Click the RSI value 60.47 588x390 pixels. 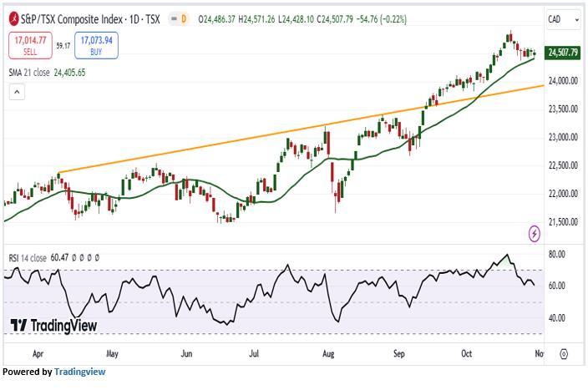(59, 257)
